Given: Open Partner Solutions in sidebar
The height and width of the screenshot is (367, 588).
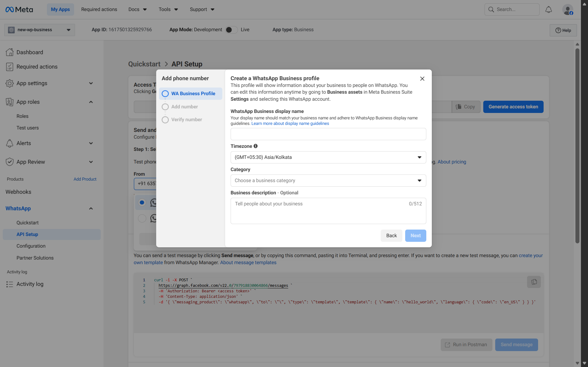Looking at the screenshot, I should (35, 258).
